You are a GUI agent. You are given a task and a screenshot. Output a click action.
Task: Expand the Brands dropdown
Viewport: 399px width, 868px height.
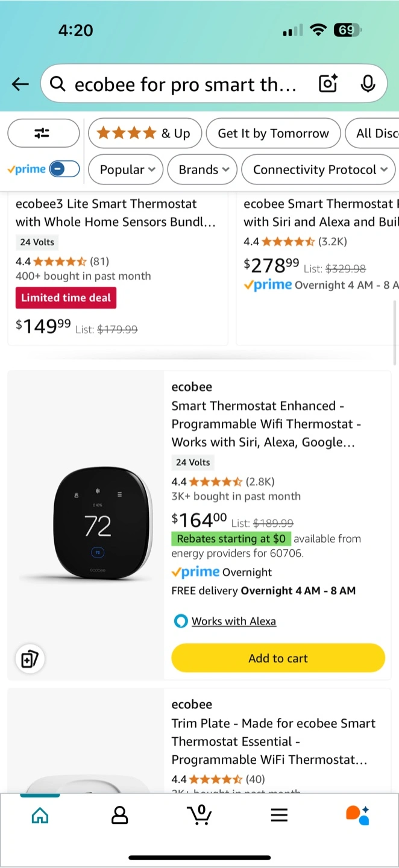(x=204, y=169)
